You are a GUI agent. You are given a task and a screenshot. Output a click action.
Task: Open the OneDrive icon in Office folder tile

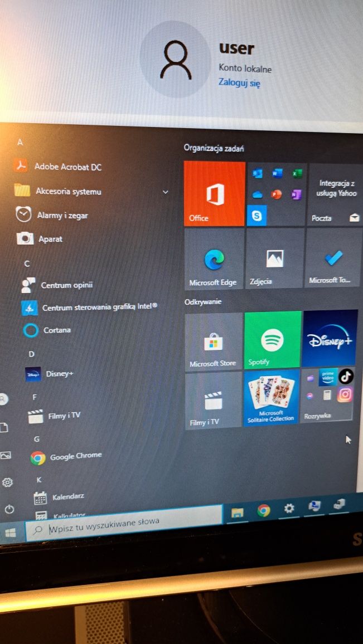(x=258, y=194)
